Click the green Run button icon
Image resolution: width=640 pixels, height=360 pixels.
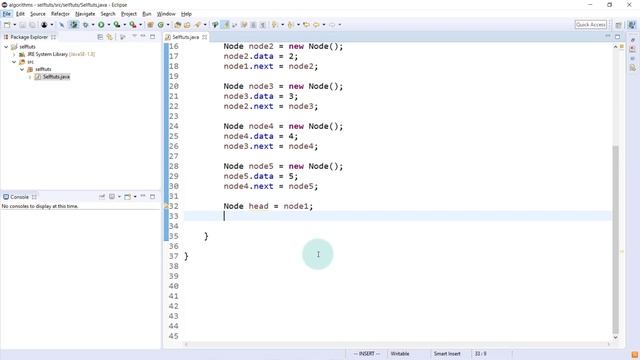click(101, 25)
